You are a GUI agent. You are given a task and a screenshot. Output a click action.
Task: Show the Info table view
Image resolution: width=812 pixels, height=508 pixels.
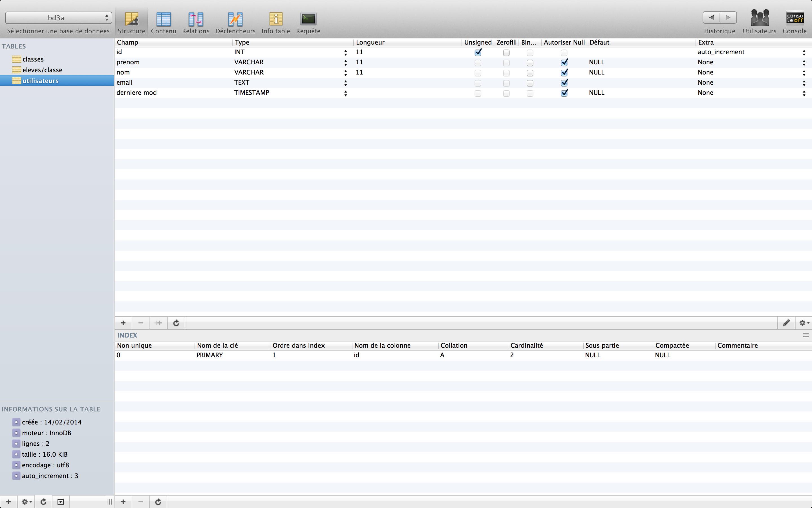click(275, 23)
